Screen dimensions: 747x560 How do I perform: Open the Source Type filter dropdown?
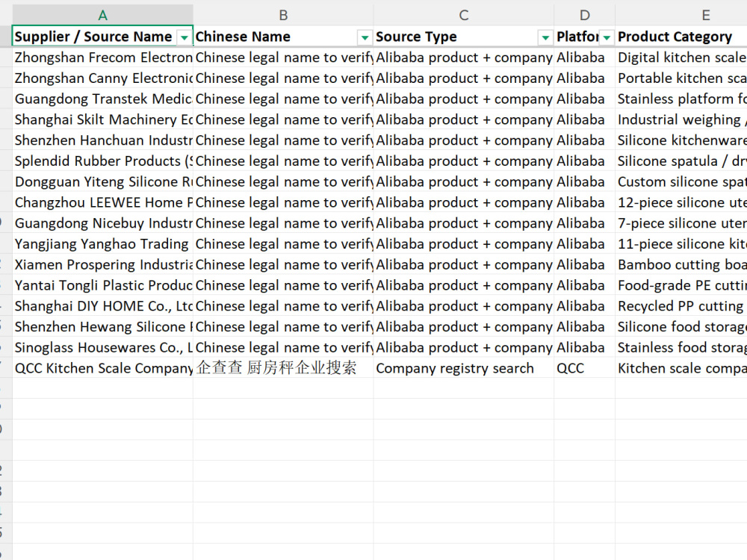(545, 37)
